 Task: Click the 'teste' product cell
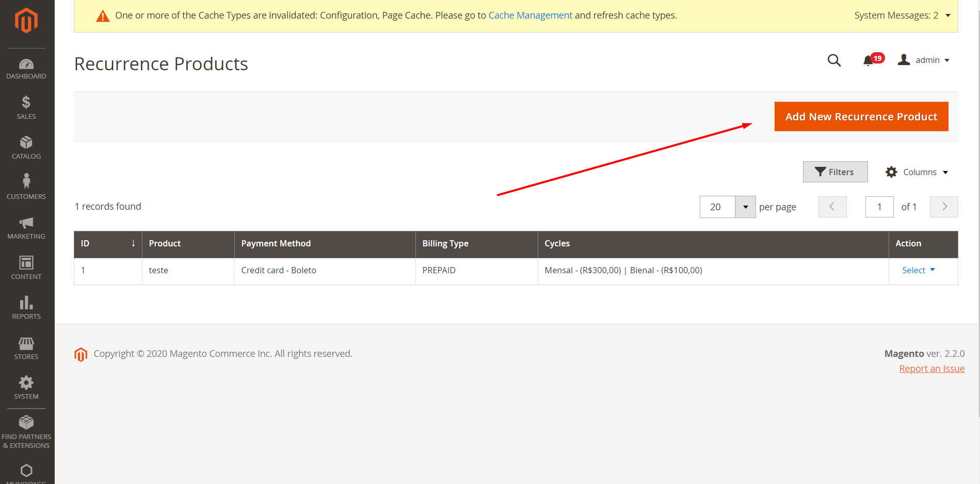pyautogui.click(x=188, y=271)
